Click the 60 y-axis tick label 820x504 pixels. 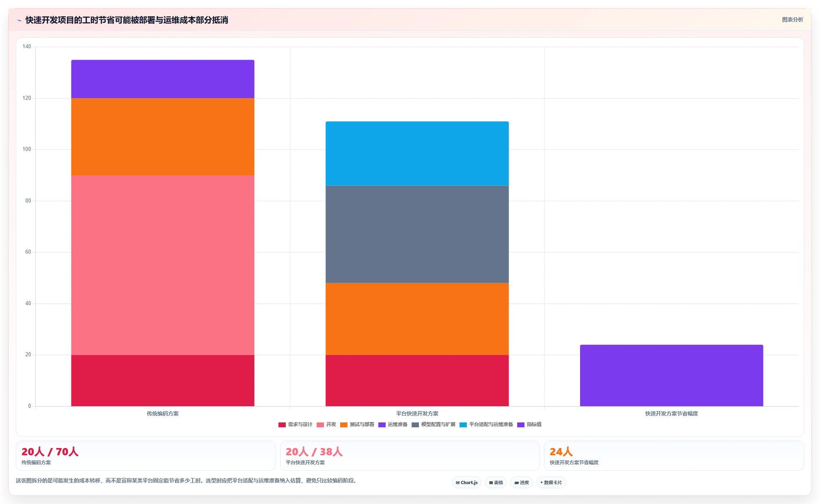28,252
